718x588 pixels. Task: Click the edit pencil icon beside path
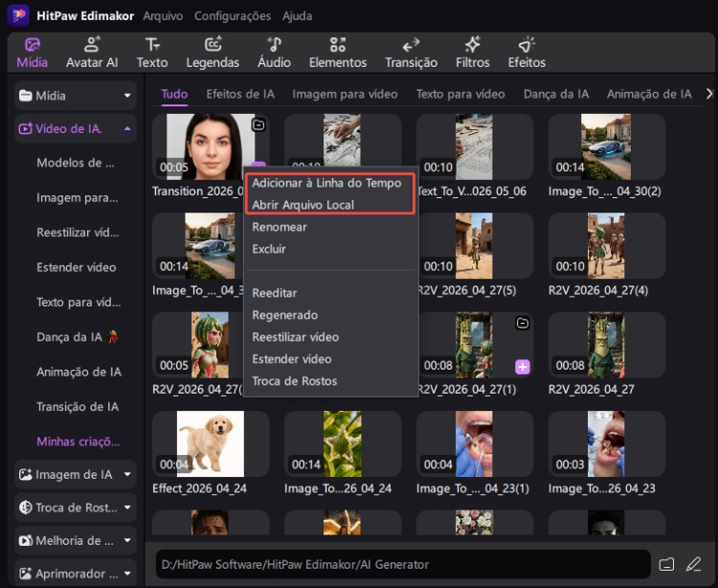tap(693, 564)
